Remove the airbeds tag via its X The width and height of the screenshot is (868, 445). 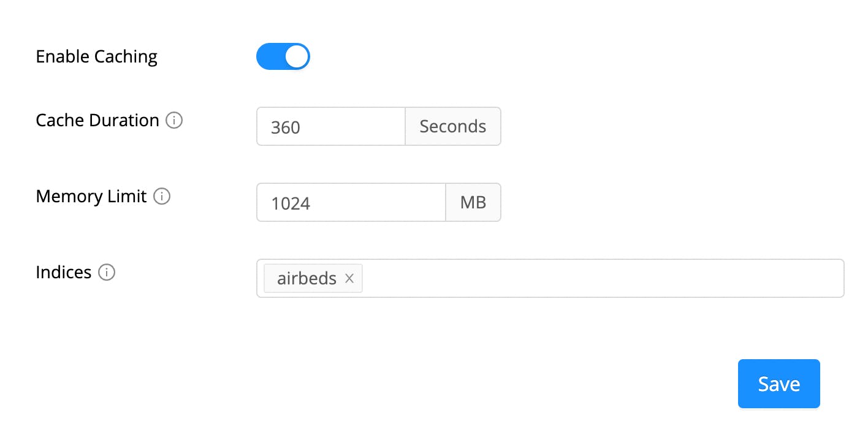pyautogui.click(x=349, y=278)
